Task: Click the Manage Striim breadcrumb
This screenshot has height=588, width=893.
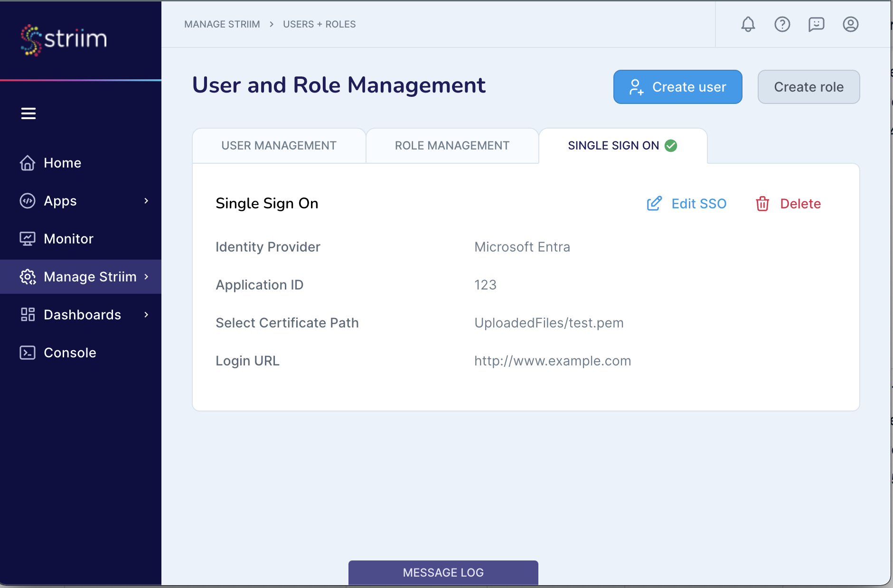Action: coord(222,24)
